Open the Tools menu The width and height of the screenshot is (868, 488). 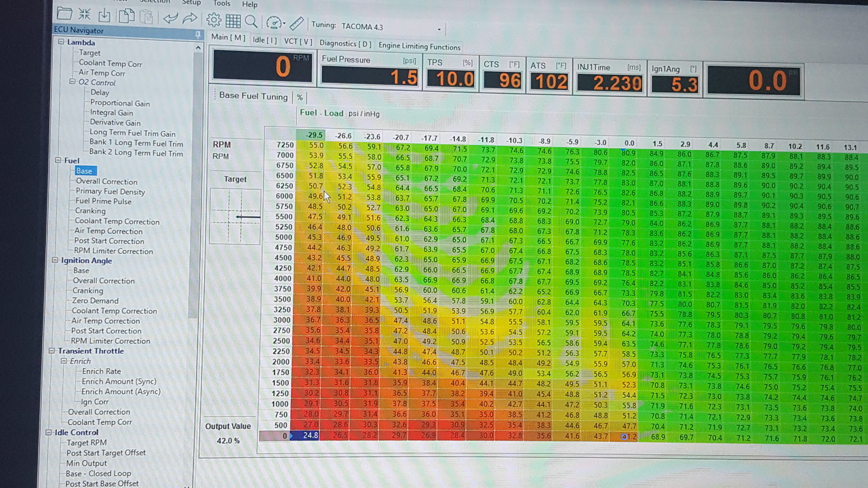coord(222,3)
